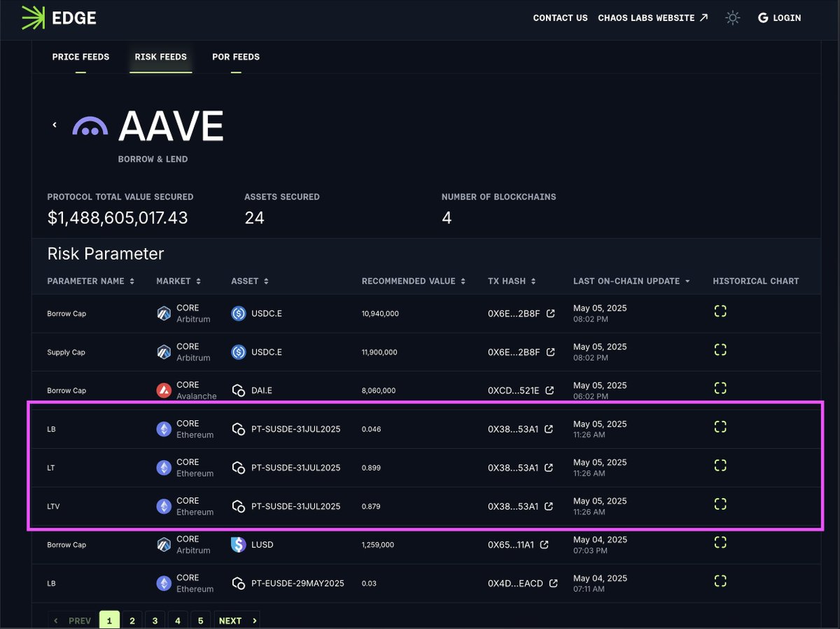Click recommended value 1,259,000
840x629 pixels.
click(378, 545)
